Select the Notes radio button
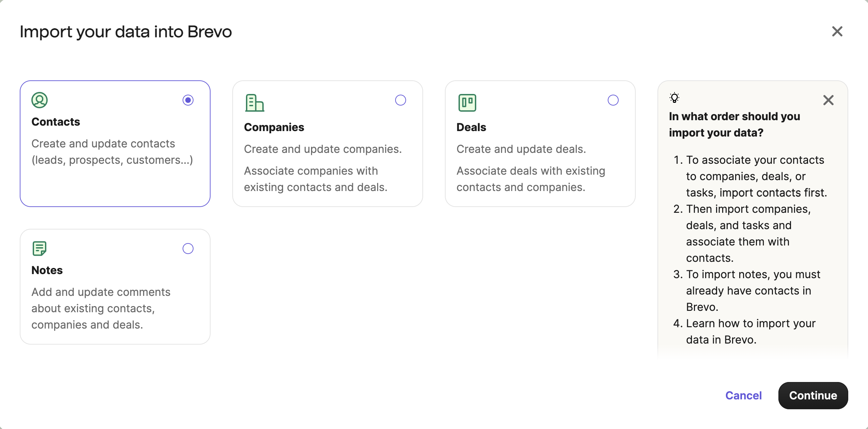 pos(188,249)
